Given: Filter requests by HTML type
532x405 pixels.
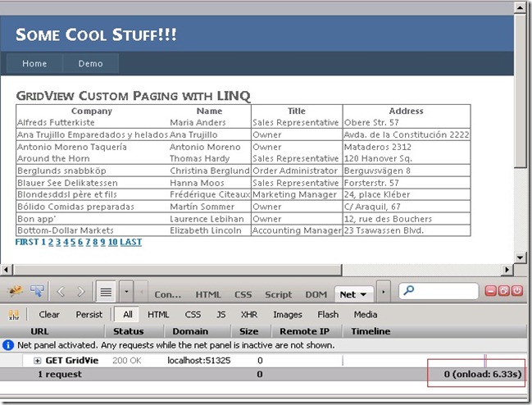Looking at the screenshot, I should (158, 315).
